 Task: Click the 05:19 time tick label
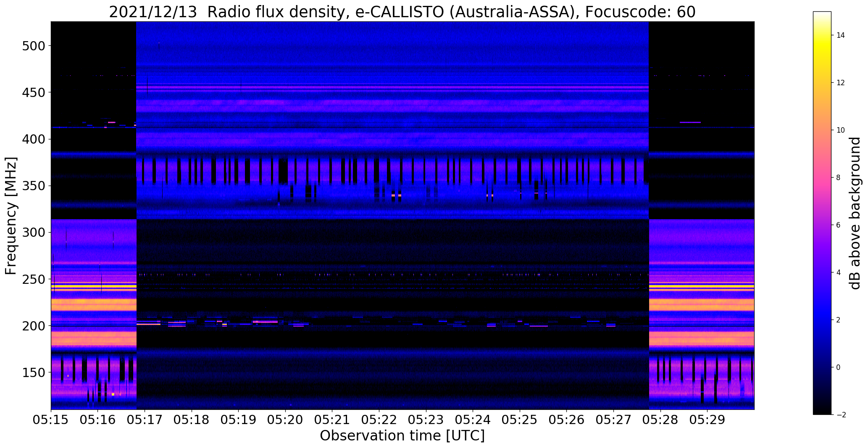coord(239,420)
